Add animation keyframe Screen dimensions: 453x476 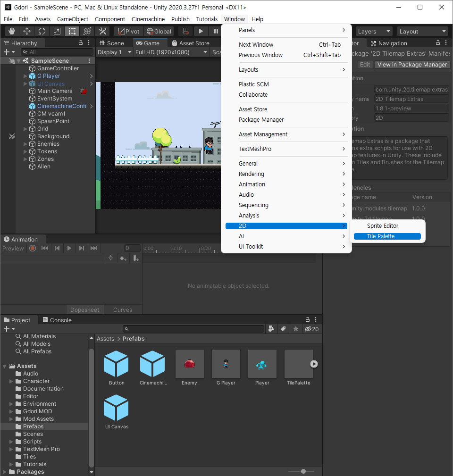click(123, 259)
